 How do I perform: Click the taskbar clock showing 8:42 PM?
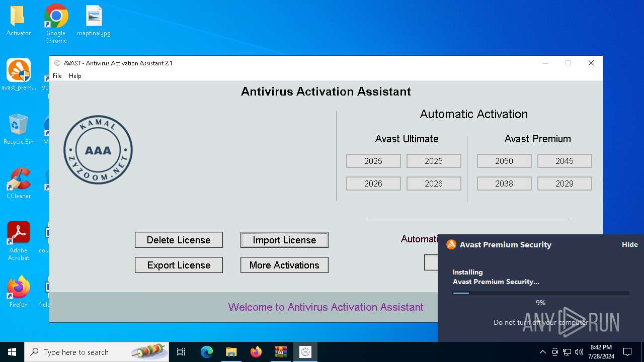[x=601, y=352]
